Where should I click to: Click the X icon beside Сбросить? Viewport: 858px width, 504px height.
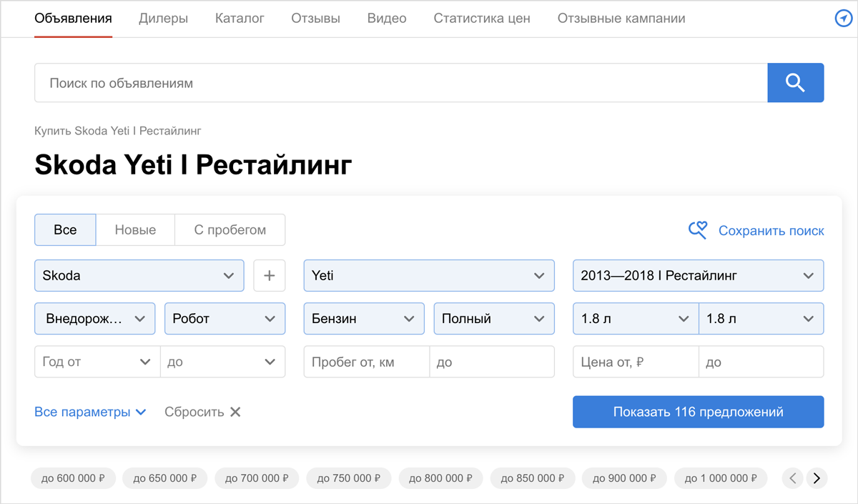(235, 412)
